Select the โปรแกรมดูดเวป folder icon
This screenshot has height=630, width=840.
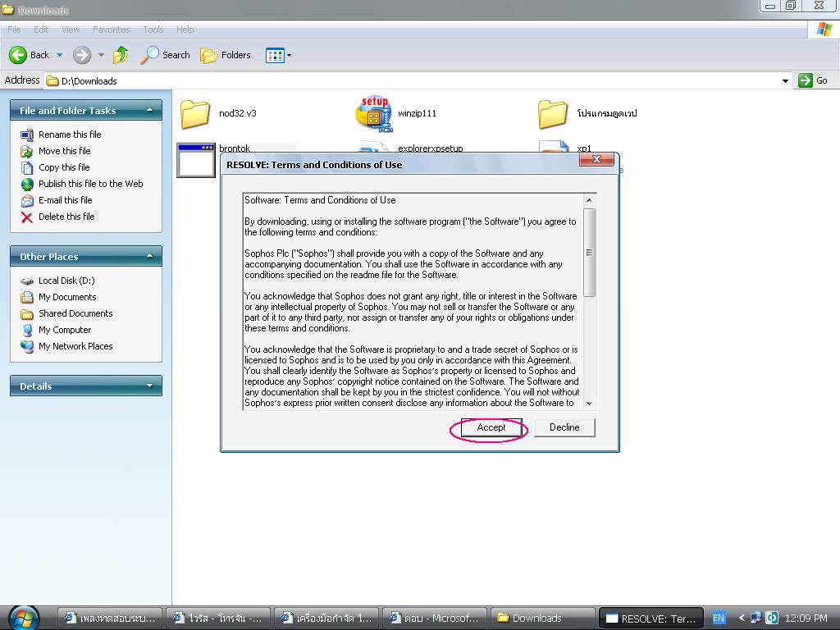(552, 113)
